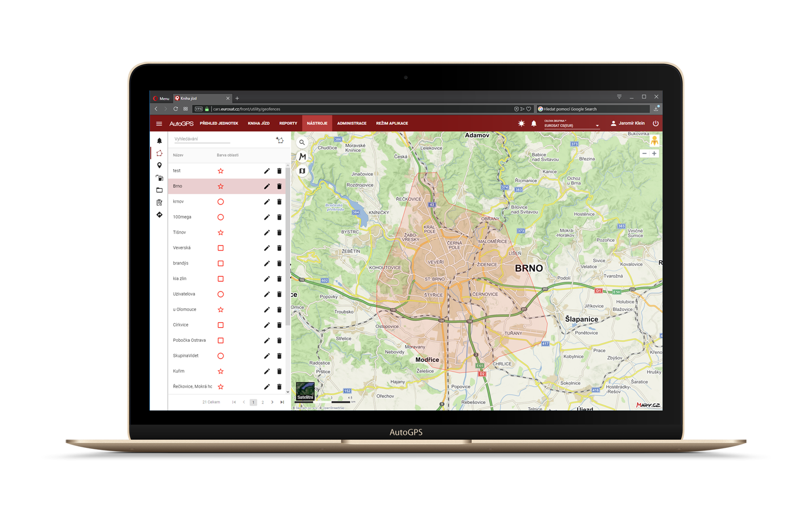
Task: Delete the krnov geofence
Action: [279, 202]
